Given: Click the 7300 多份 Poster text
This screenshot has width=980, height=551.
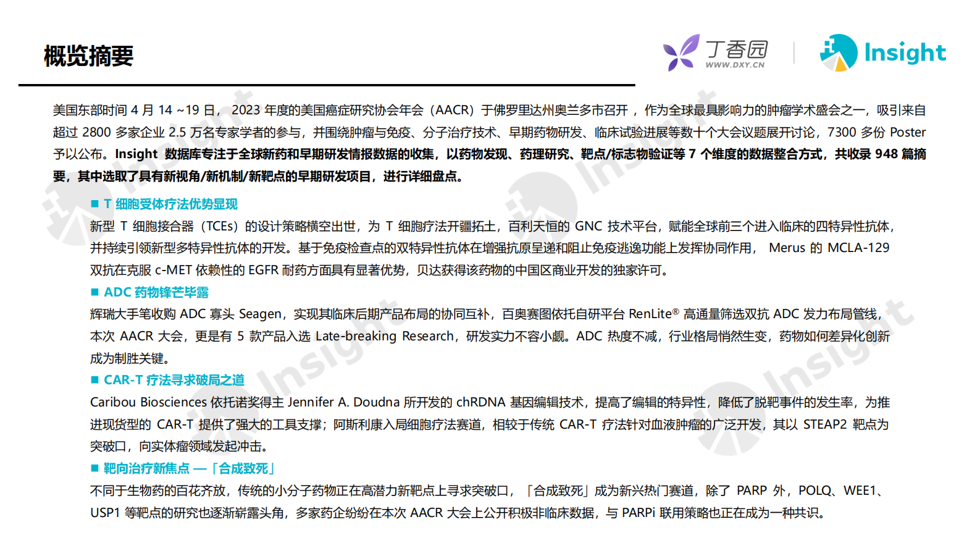Looking at the screenshot, I should 877,132.
